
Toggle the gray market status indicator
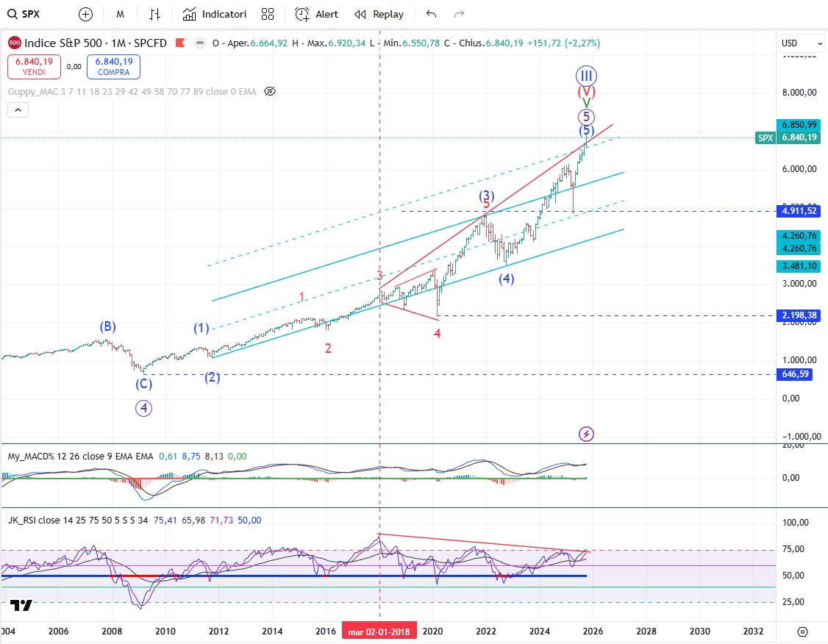point(199,43)
